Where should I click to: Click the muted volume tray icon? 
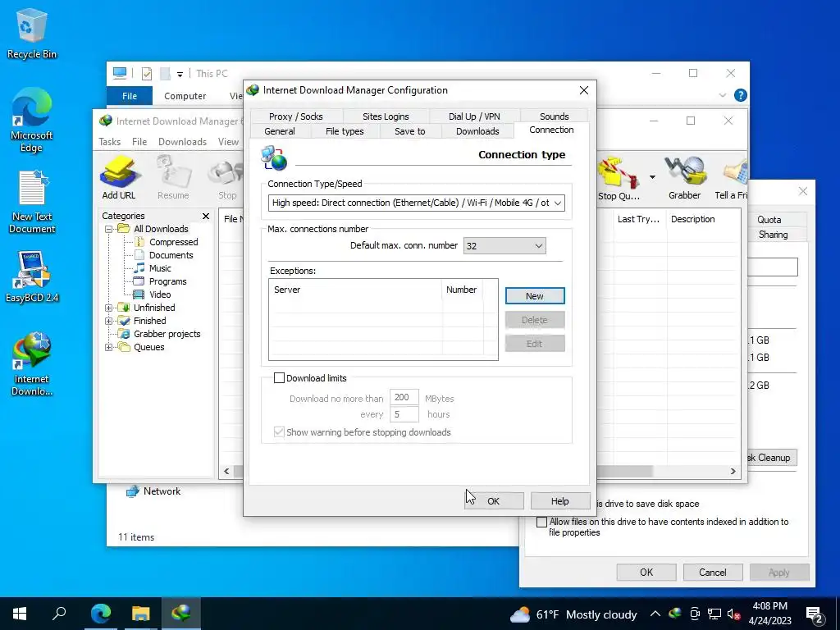coord(733,614)
